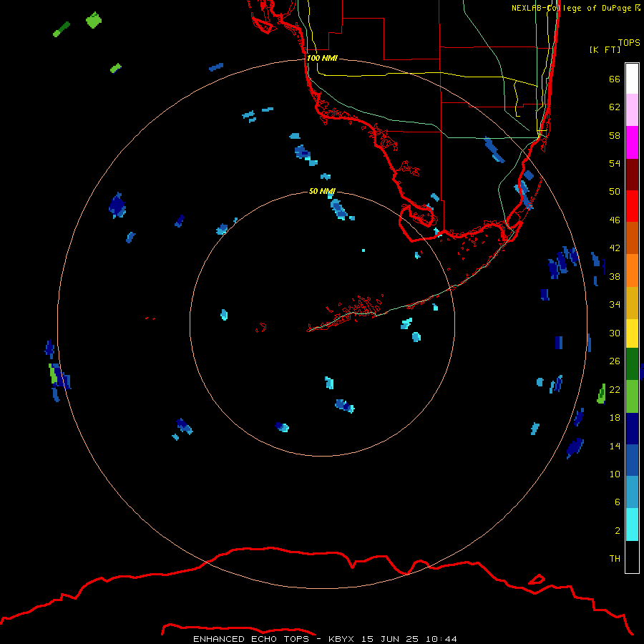
Task: Click the 58 scale value
Action: pyautogui.click(x=615, y=135)
